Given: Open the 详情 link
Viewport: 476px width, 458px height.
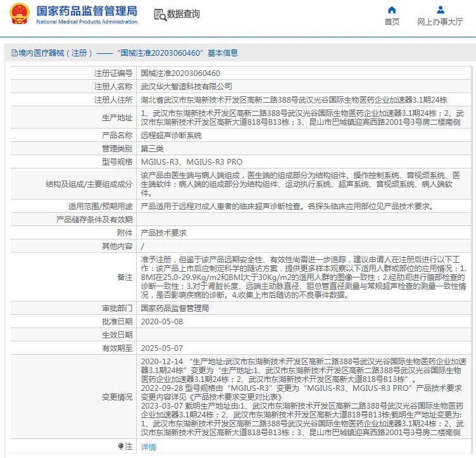Looking at the screenshot, I should [x=149, y=447].
